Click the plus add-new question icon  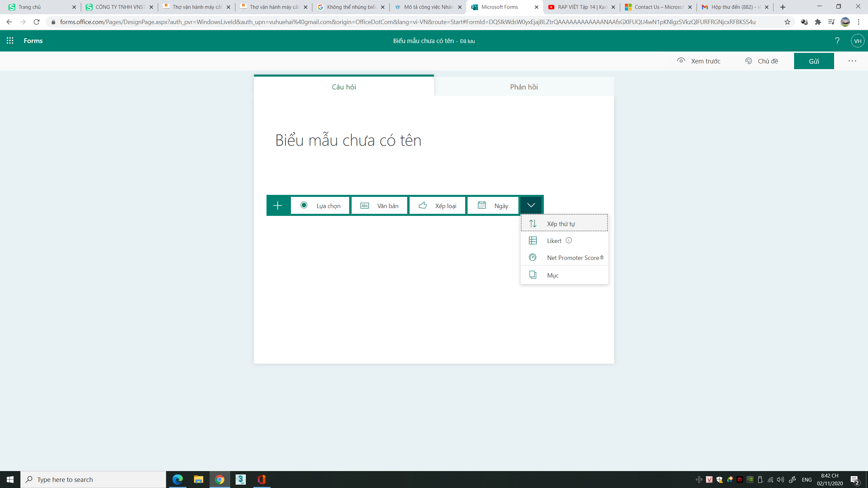click(278, 205)
